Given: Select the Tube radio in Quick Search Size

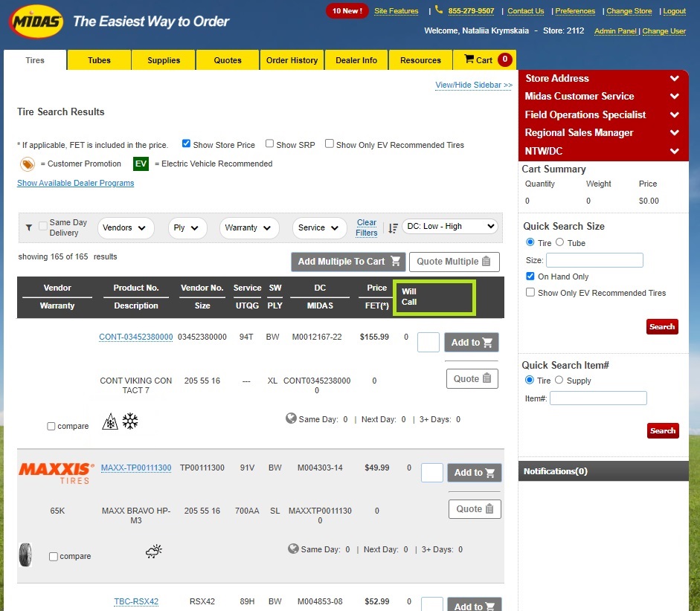Looking at the screenshot, I should click(x=560, y=242).
